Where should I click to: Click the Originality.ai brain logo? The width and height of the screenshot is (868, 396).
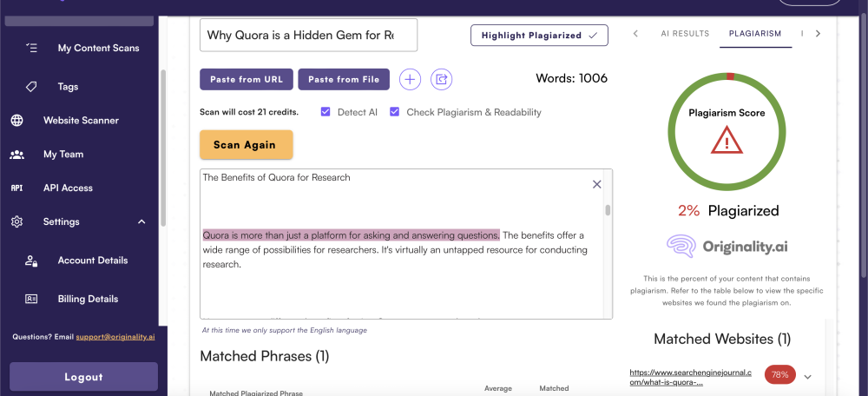pyautogui.click(x=681, y=247)
